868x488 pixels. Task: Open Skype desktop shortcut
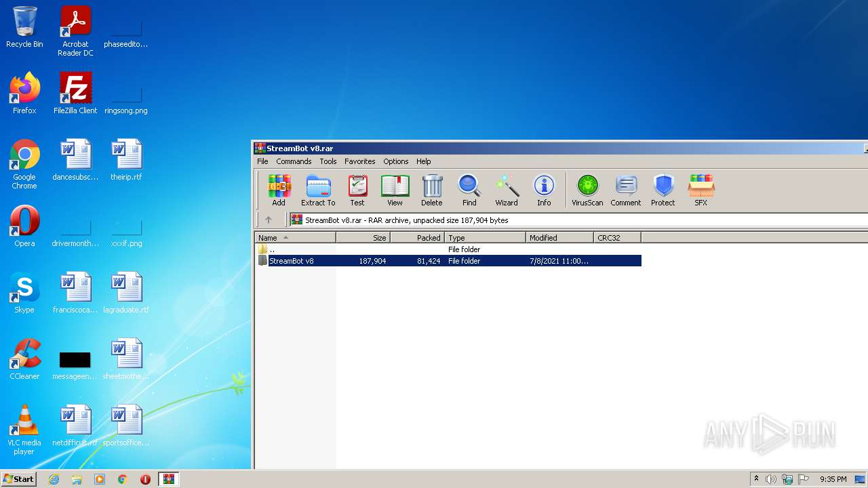(x=24, y=293)
